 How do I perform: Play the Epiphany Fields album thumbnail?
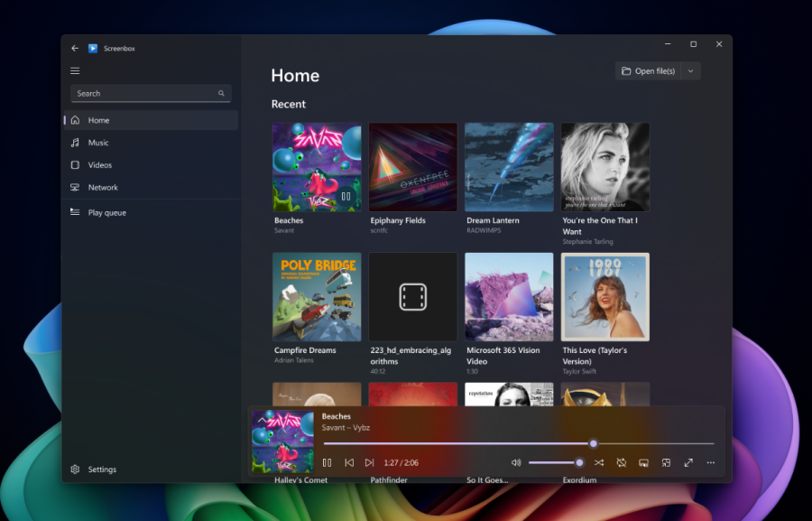(413, 167)
